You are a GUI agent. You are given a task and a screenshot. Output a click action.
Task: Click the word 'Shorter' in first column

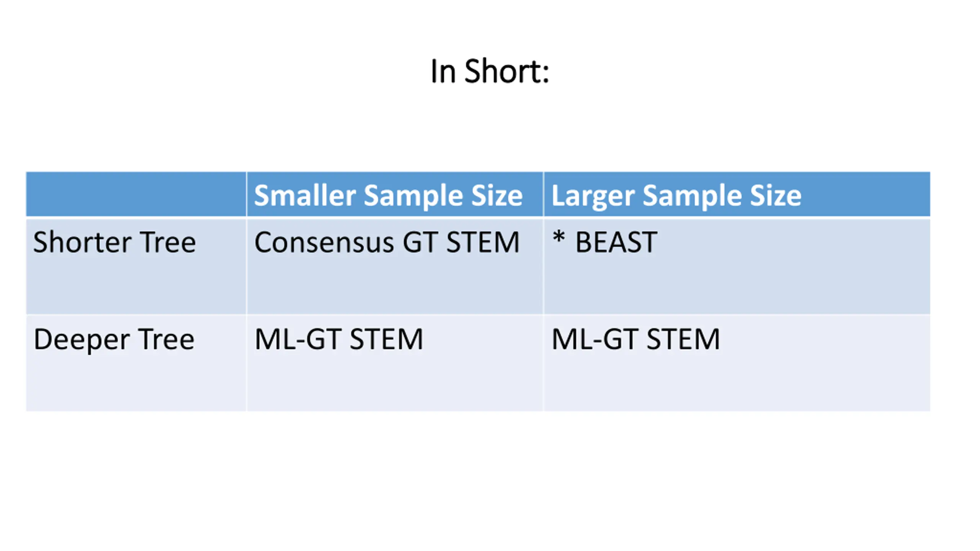point(82,242)
